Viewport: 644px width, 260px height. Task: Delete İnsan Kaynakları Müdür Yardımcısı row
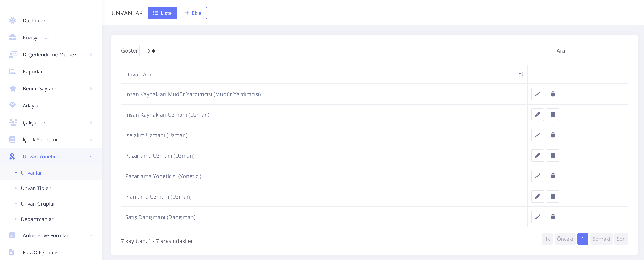[x=552, y=94]
